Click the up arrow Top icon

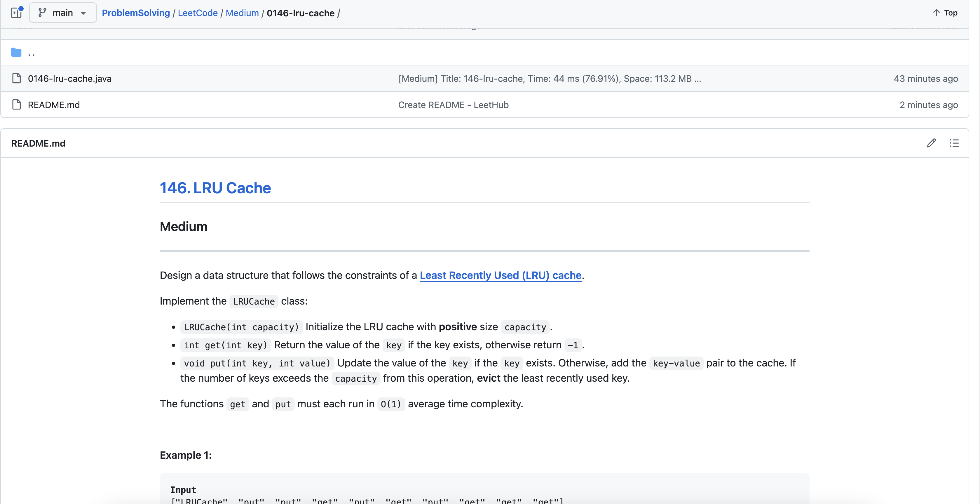[936, 13]
